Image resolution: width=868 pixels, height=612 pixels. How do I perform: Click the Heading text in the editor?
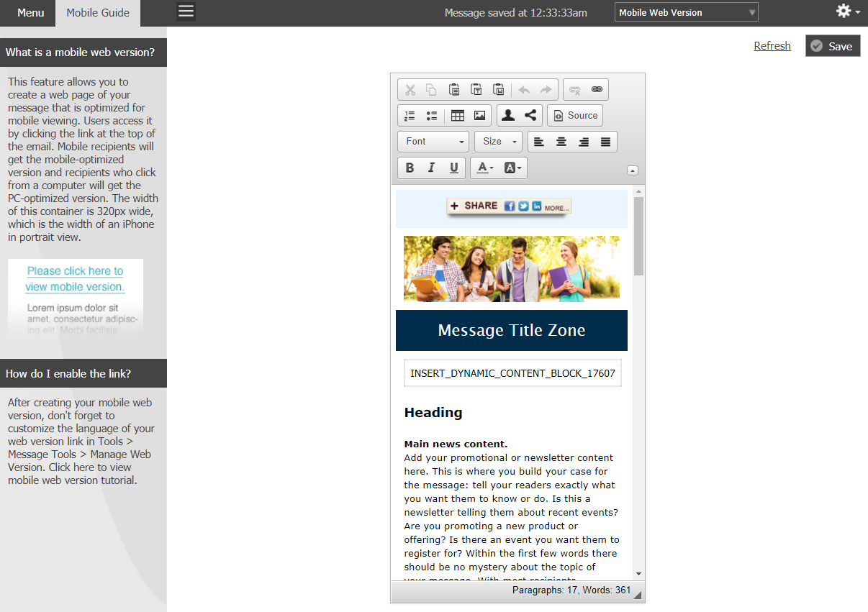[x=433, y=413]
